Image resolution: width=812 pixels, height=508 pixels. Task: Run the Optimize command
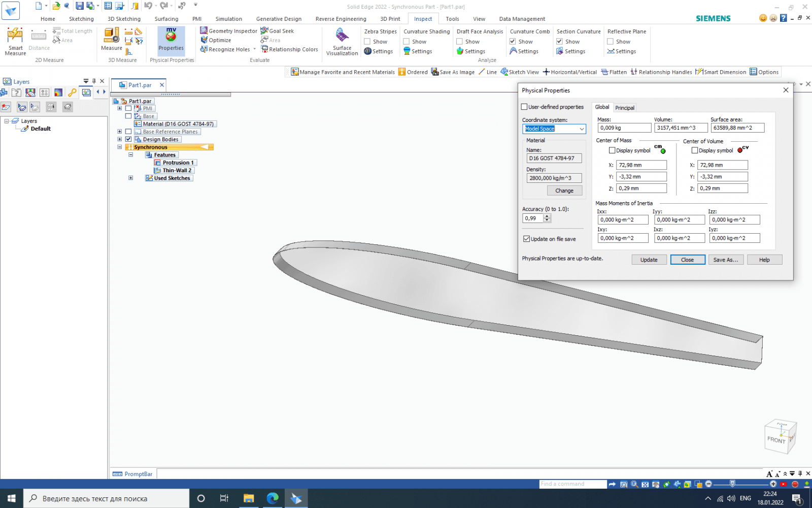click(x=216, y=40)
